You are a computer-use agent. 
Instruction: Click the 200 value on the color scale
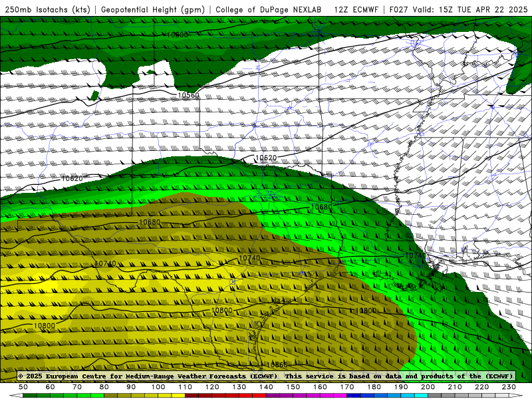click(x=428, y=387)
